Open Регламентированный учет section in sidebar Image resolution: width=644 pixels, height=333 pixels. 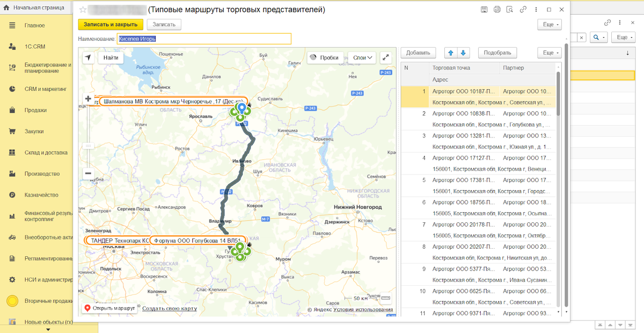point(47,258)
